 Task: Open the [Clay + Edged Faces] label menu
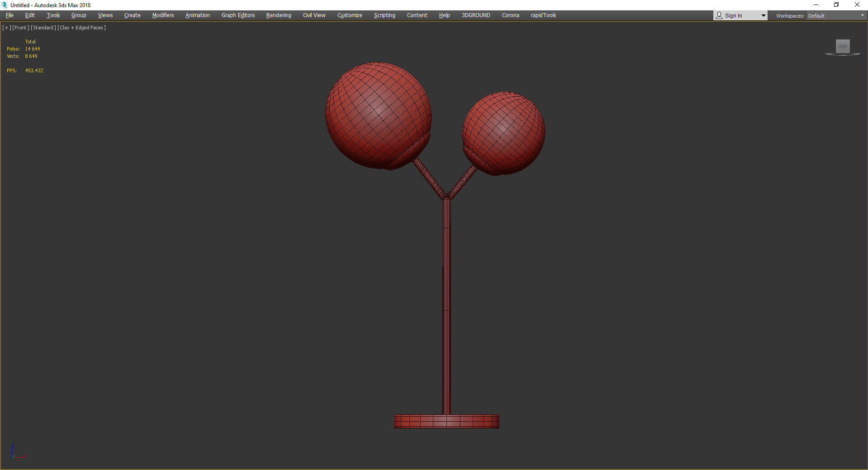tap(82, 28)
